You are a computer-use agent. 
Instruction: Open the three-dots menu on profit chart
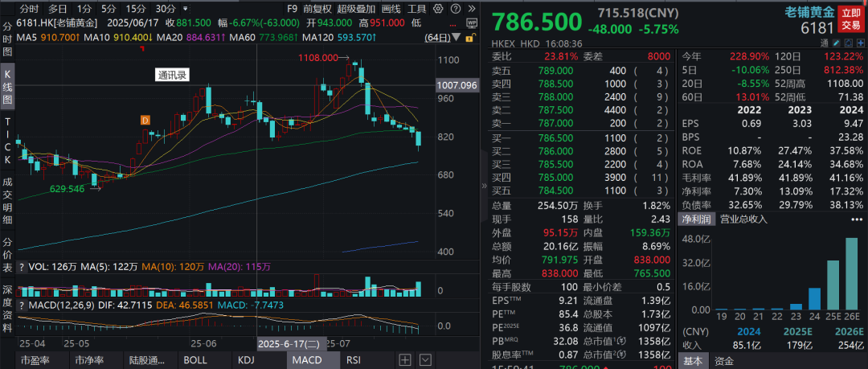pyautogui.click(x=856, y=219)
